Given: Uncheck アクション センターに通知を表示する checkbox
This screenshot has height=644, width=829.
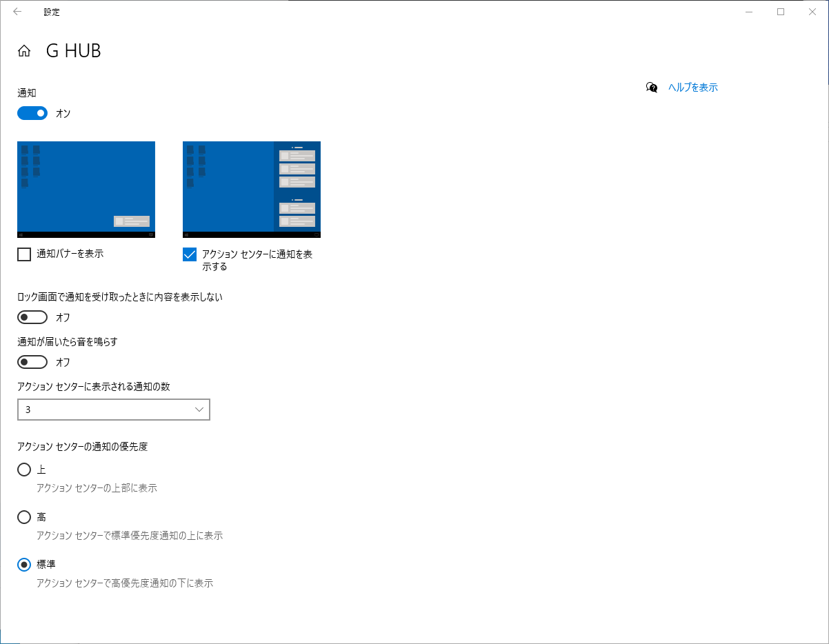Looking at the screenshot, I should coord(190,254).
